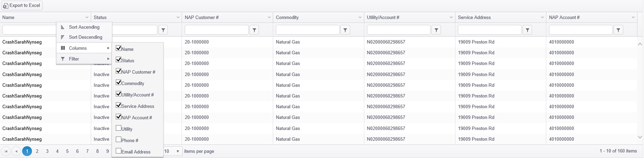Enable the Utility column checkbox
644x158 pixels.
point(119,128)
